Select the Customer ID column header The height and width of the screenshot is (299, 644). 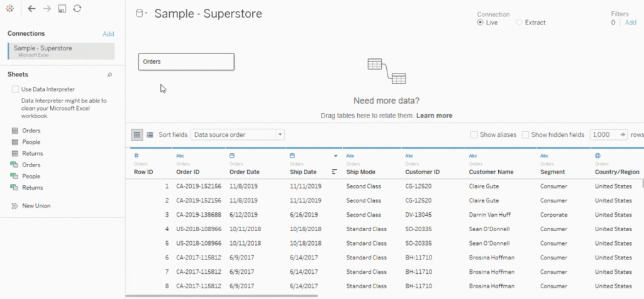pos(422,172)
